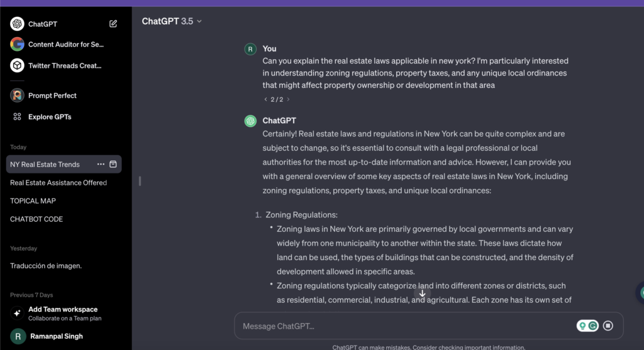Collapse the sidebar using the edge handle
Image resolution: width=644 pixels, height=350 pixels.
pos(140,181)
